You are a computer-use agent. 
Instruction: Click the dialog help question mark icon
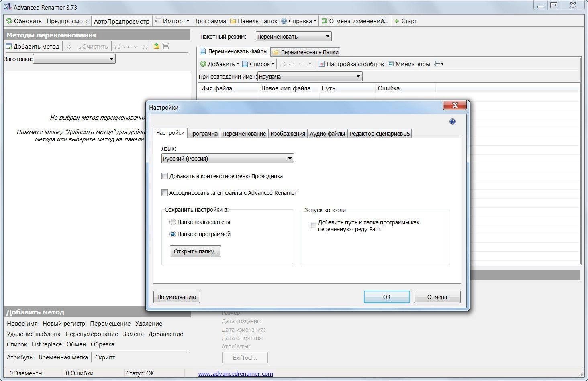(x=453, y=122)
